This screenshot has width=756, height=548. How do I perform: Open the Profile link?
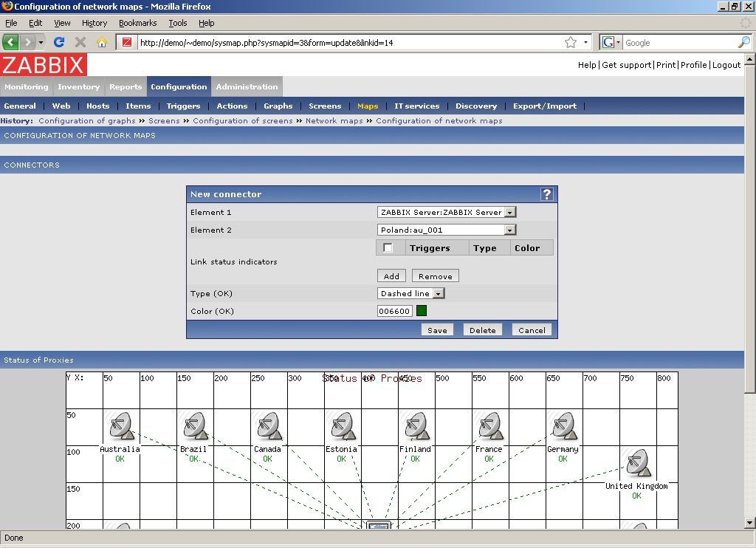(x=693, y=65)
